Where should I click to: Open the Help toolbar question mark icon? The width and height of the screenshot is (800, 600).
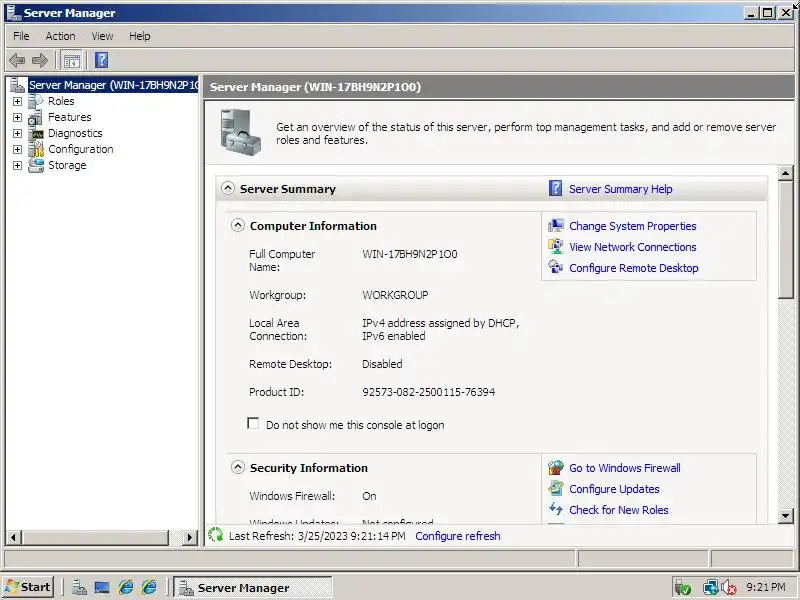(102, 60)
